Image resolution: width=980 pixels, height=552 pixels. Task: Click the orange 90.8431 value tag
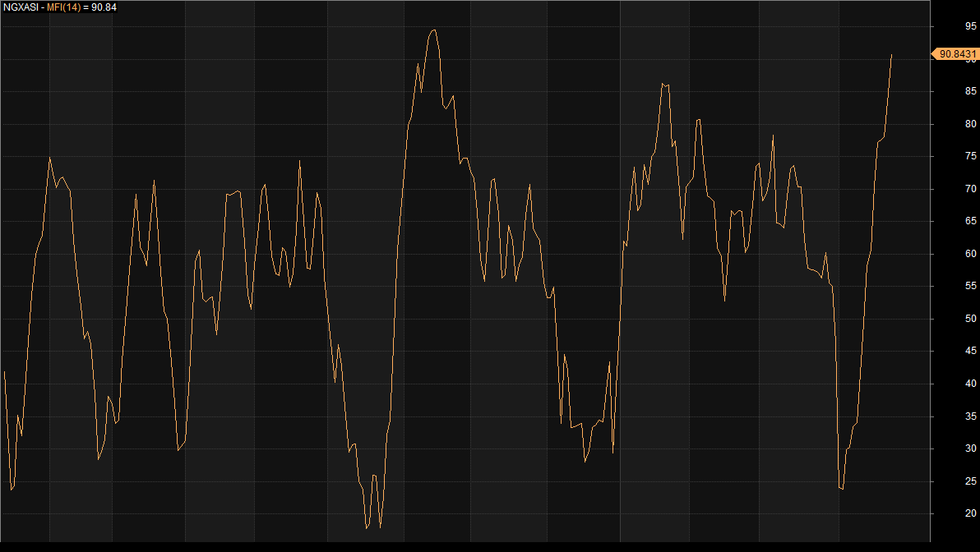tap(955, 54)
